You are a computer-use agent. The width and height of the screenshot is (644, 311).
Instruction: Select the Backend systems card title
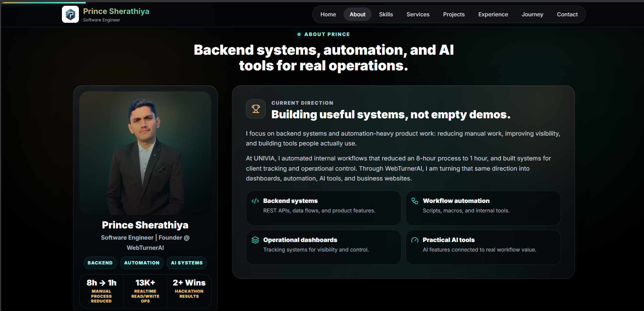291,201
